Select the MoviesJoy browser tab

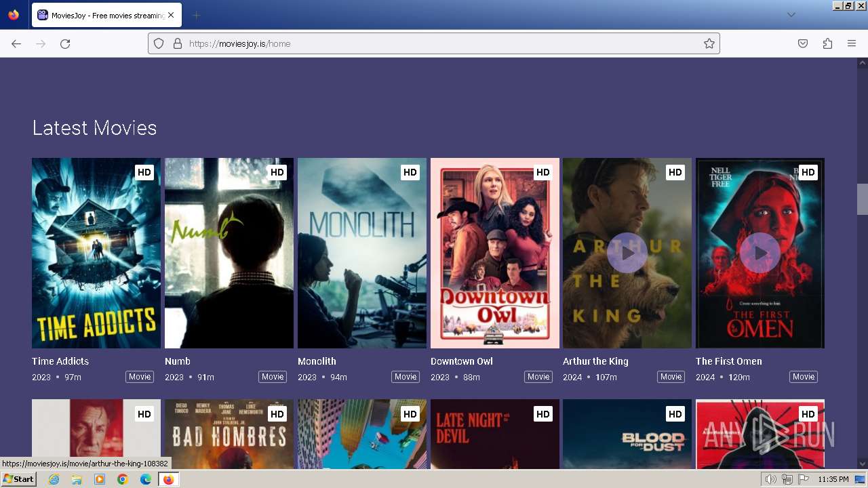106,15
